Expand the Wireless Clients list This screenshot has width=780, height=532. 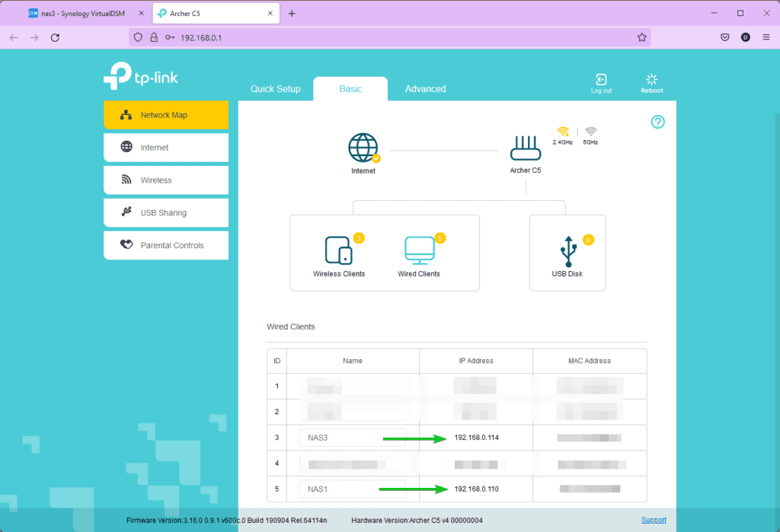pos(337,251)
